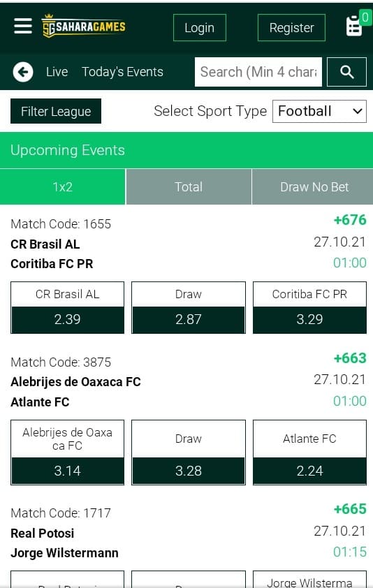Expand the Select Sport Type dropdown
This screenshot has height=588, width=373.
coord(319,111)
